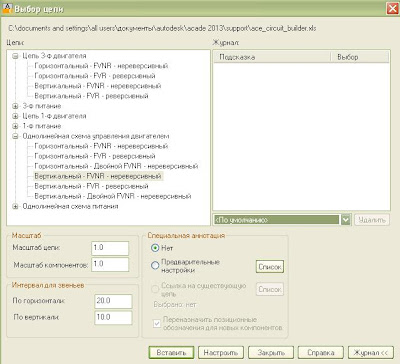Collapse journal with Журнал << button
This screenshot has height=364, width=400.
(x=371, y=353)
